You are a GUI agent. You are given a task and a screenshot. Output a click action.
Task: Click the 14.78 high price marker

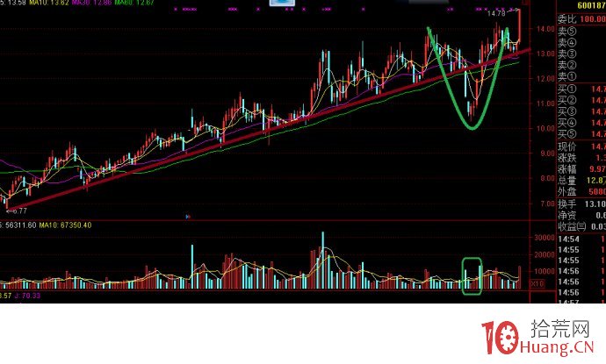pos(496,13)
